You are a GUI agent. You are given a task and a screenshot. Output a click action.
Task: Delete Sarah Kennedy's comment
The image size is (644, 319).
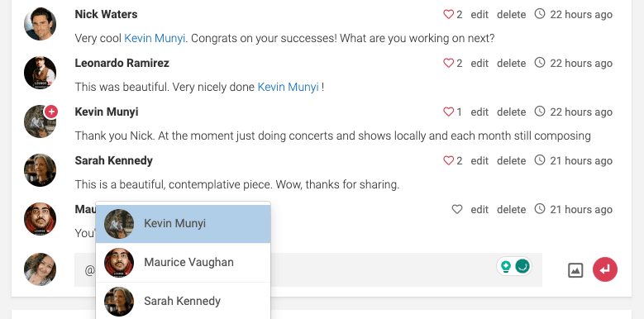512,161
